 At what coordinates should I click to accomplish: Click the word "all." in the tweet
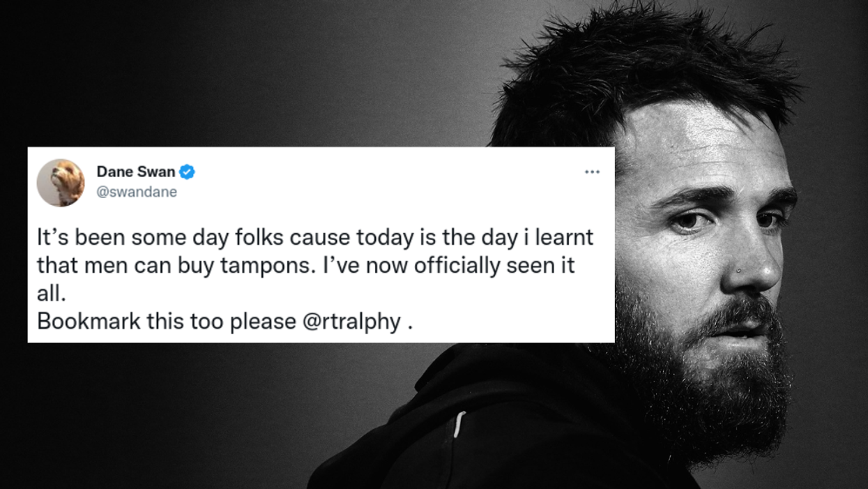pos(51,294)
